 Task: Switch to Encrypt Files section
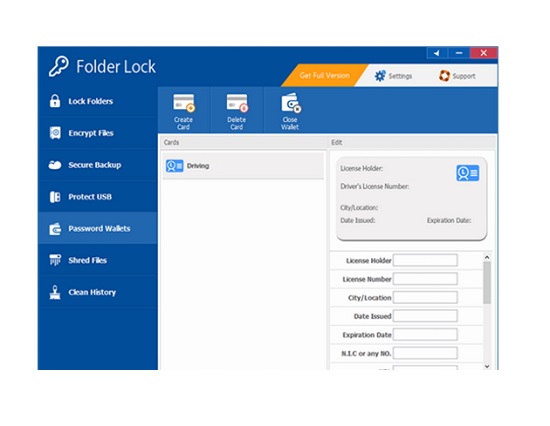click(98, 133)
